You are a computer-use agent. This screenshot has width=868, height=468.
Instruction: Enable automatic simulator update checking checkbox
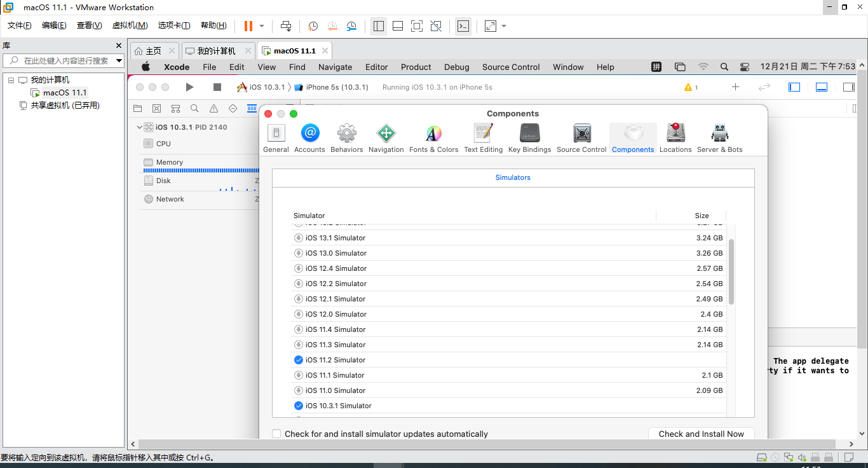point(276,434)
